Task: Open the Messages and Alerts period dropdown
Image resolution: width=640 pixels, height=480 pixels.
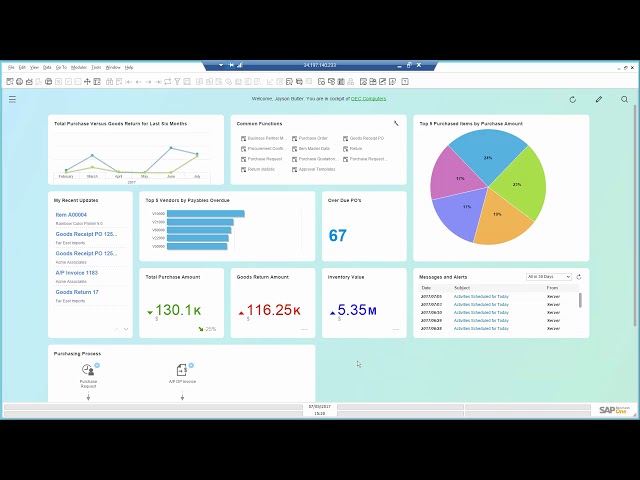Action: coord(549,277)
